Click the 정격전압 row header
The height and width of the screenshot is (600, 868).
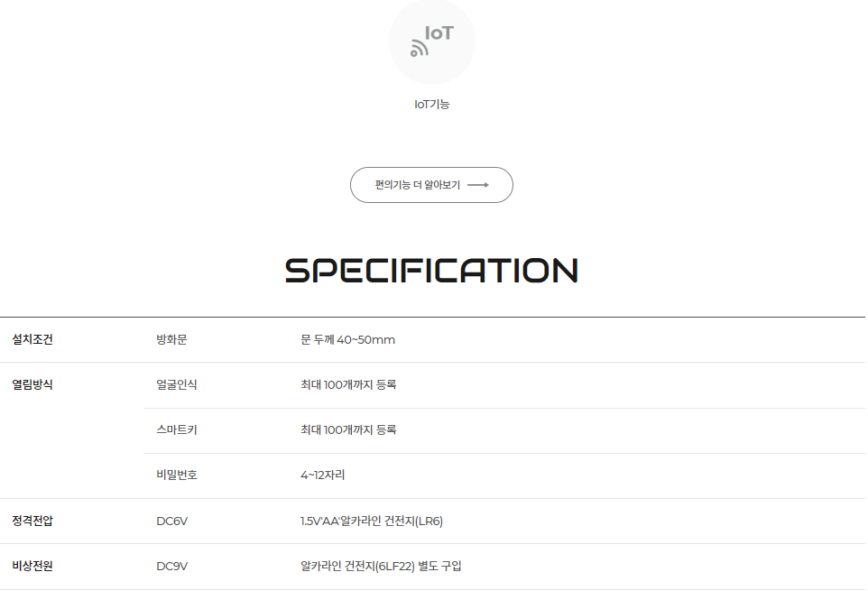coord(32,522)
